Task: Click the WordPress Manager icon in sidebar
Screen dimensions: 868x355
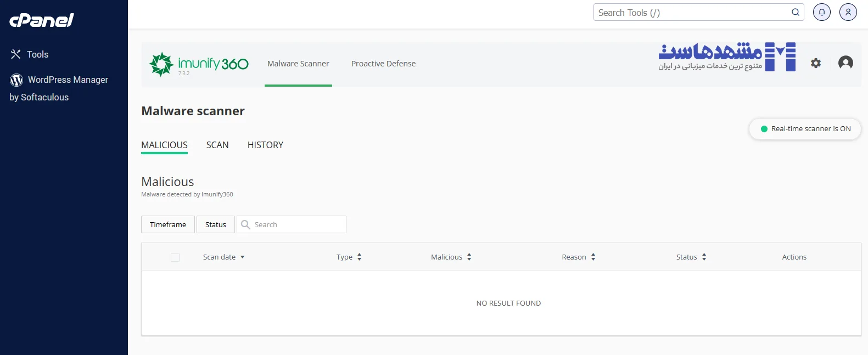Action: click(16, 80)
